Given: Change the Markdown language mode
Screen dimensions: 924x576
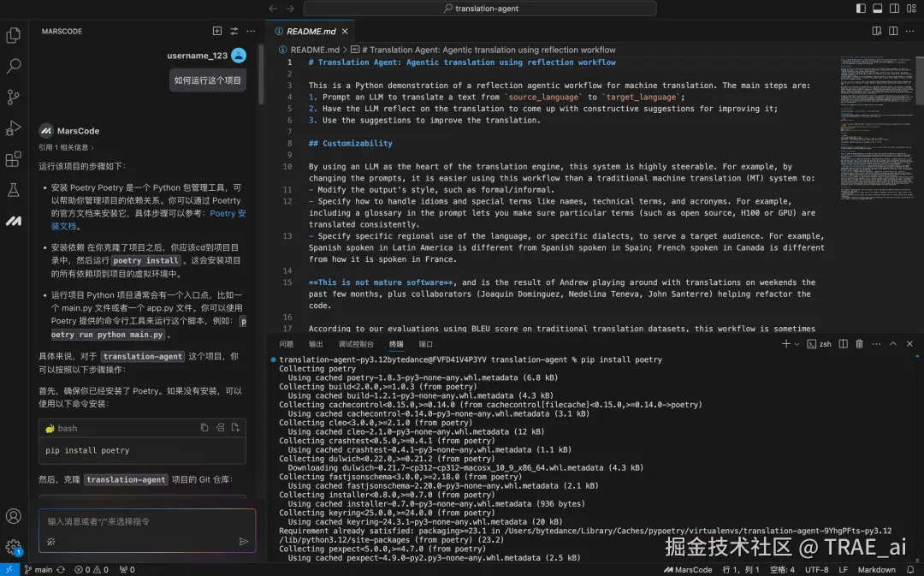Looking at the screenshot, I should pos(876,569).
